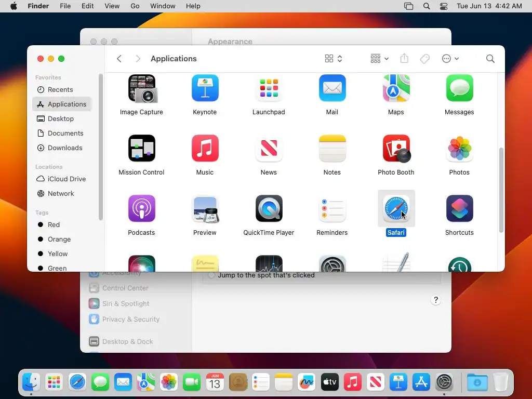Select the News app in Finder window
The image size is (532, 399).
pyautogui.click(x=269, y=148)
